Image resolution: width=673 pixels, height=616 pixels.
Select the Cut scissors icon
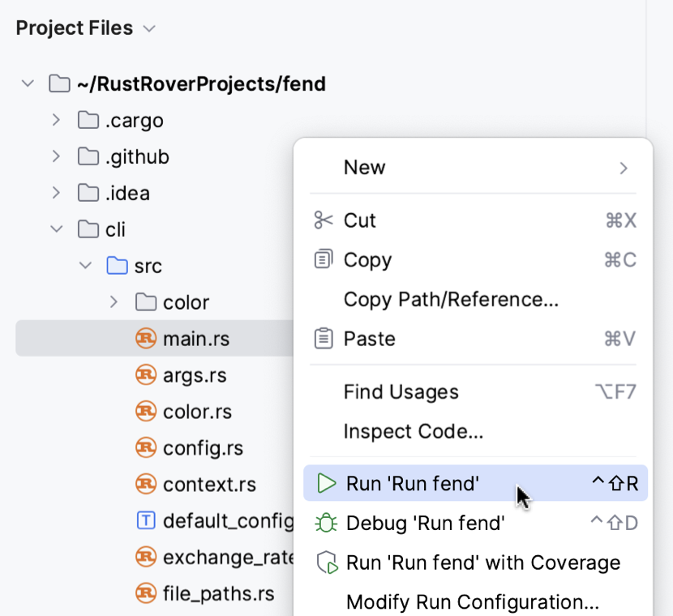323,220
